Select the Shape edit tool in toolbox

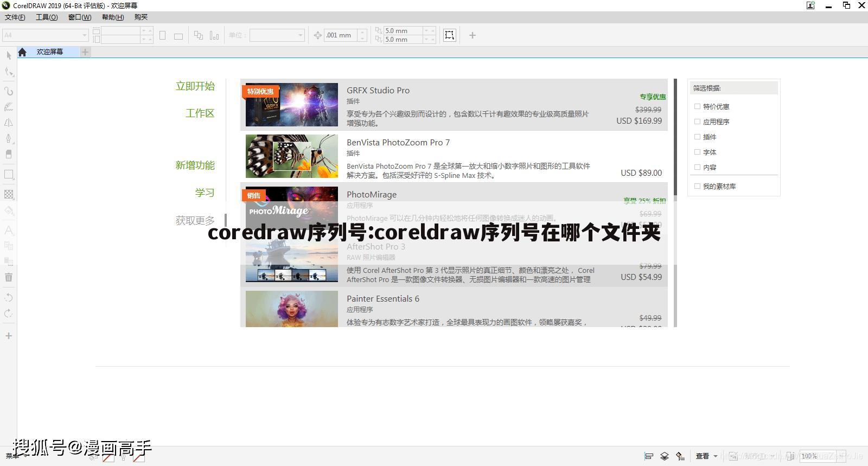[x=9, y=72]
